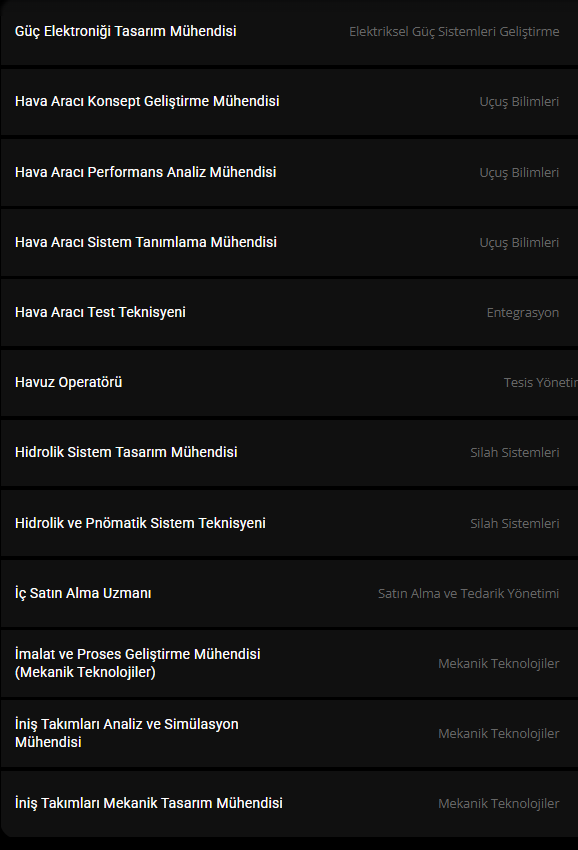Open Hidrolik ve Pnömatik Sistem Teknisyeni

[289, 523]
